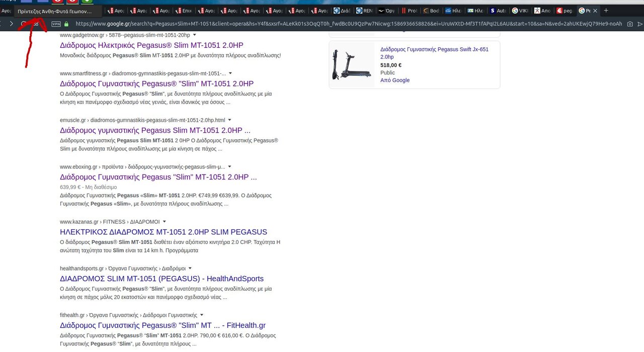Click '639,99 € - Μη διαθέσιμο' price line

(88, 187)
